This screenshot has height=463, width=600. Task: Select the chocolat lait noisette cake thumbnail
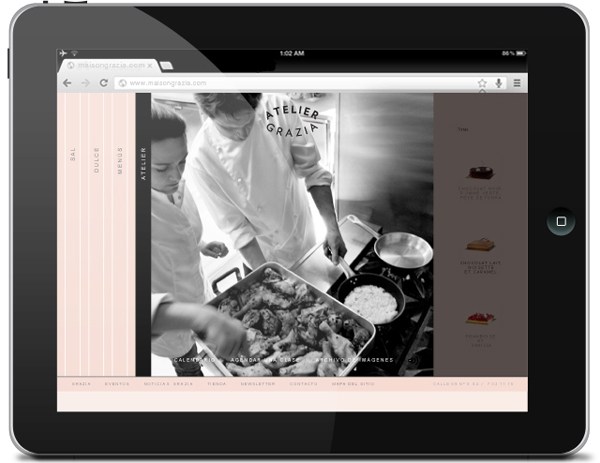tap(480, 245)
